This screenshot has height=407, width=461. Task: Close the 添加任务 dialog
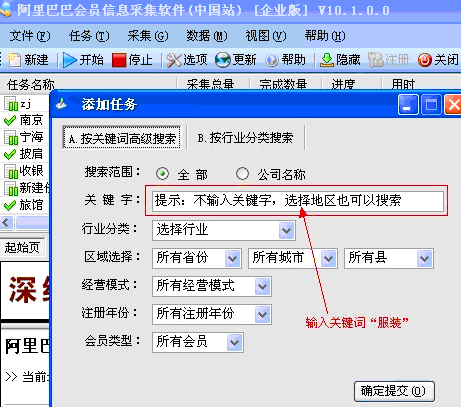pyautogui.click(x=453, y=105)
